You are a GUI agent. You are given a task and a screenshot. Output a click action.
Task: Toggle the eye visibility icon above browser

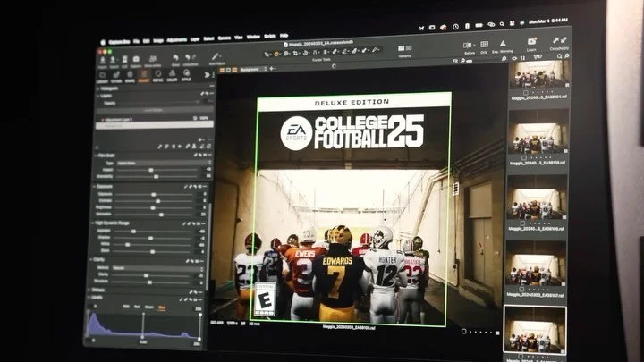tap(514, 58)
